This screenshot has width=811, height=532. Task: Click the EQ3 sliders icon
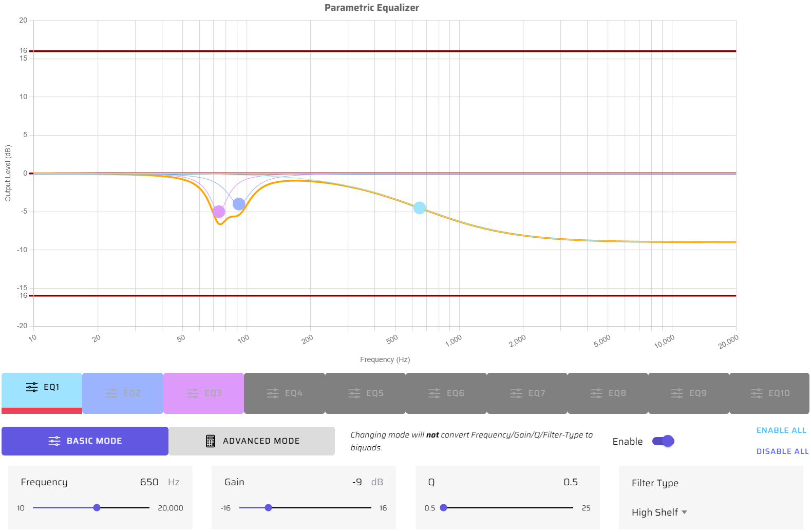[x=193, y=393]
